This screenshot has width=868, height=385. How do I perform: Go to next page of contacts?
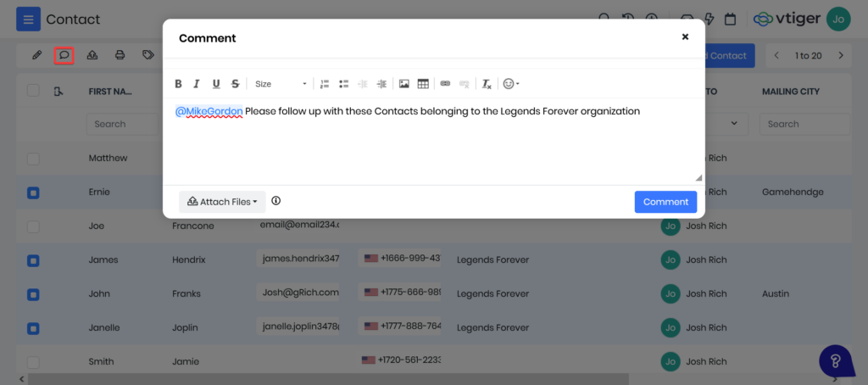[841, 55]
